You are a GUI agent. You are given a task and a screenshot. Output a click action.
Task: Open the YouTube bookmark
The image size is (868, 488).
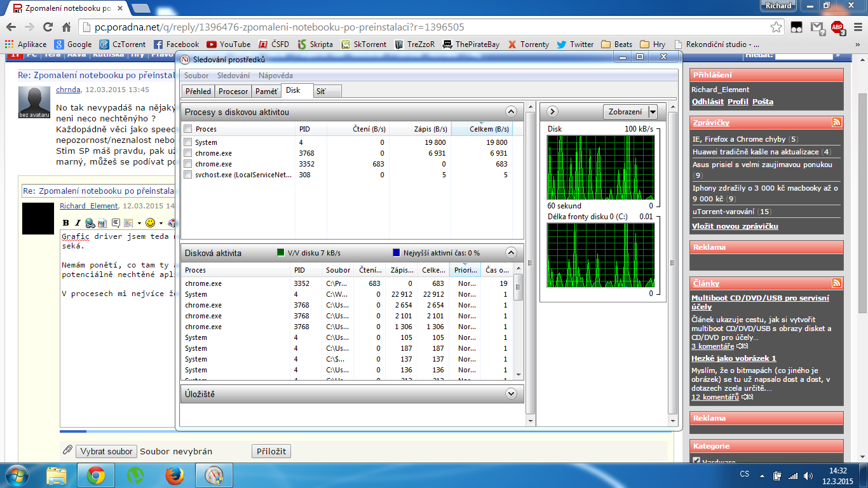(228, 44)
